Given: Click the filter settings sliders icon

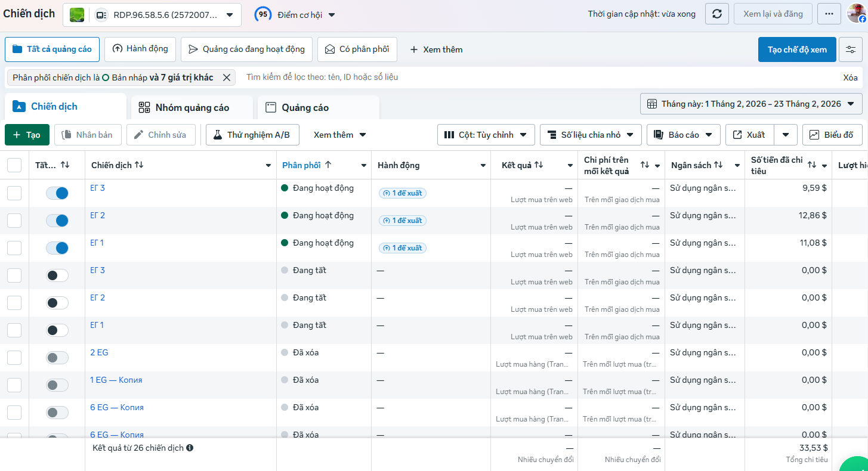Looking at the screenshot, I should (850, 49).
